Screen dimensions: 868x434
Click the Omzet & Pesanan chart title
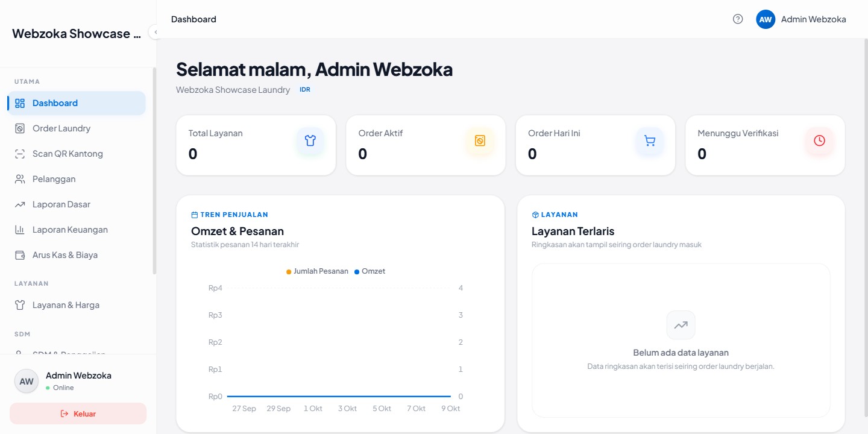click(237, 231)
